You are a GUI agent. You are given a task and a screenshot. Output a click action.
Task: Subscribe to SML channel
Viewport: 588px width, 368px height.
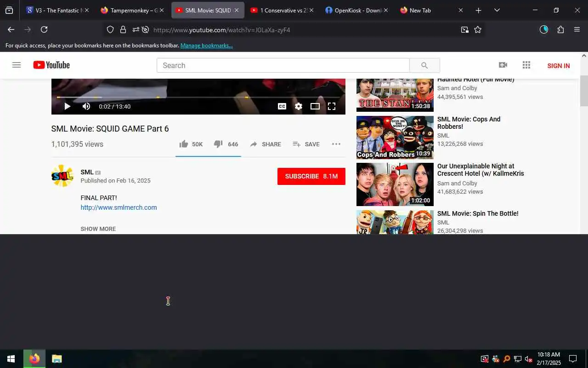(311, 176)
